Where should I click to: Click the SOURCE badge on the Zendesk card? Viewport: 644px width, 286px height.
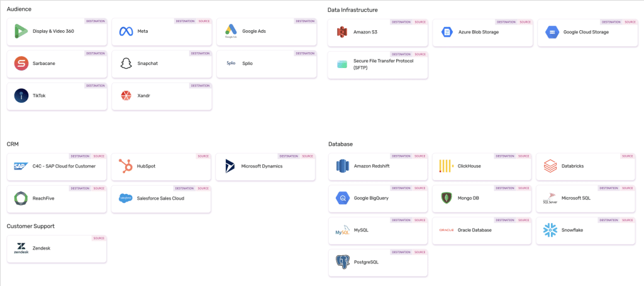[99, 238]
